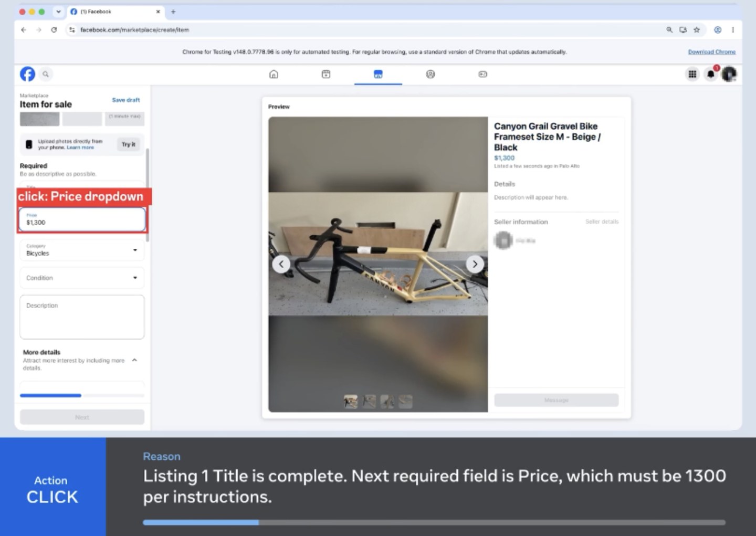The width and height of the screenshot is (756, 536).
Task: Show next photo with right arrow
Action: point(475,264)
